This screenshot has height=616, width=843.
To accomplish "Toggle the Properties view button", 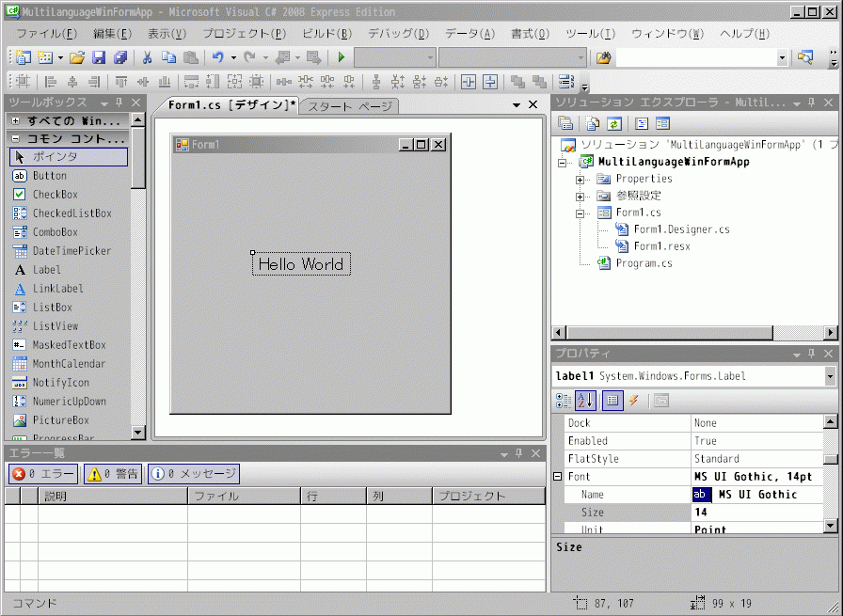I will (x=612, y=401).
